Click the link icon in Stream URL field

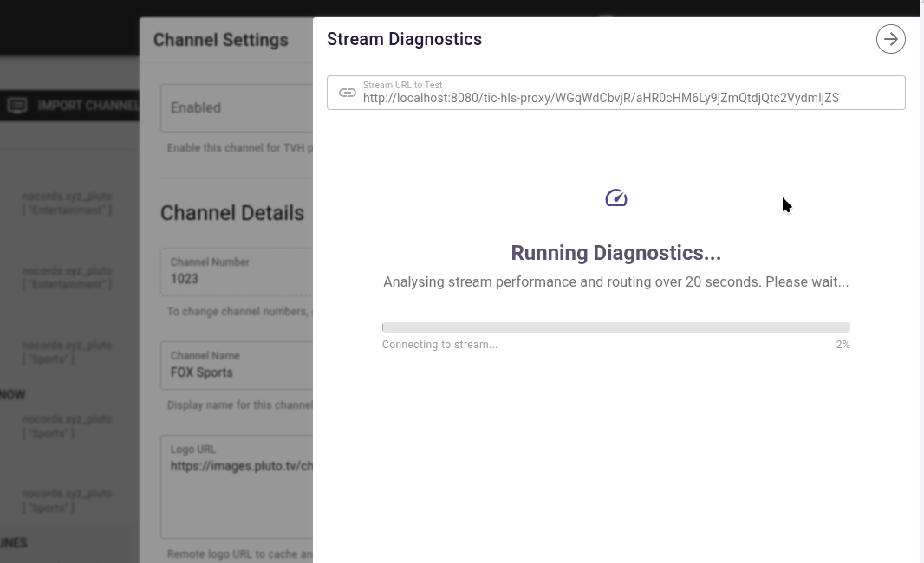pos(348,92)
